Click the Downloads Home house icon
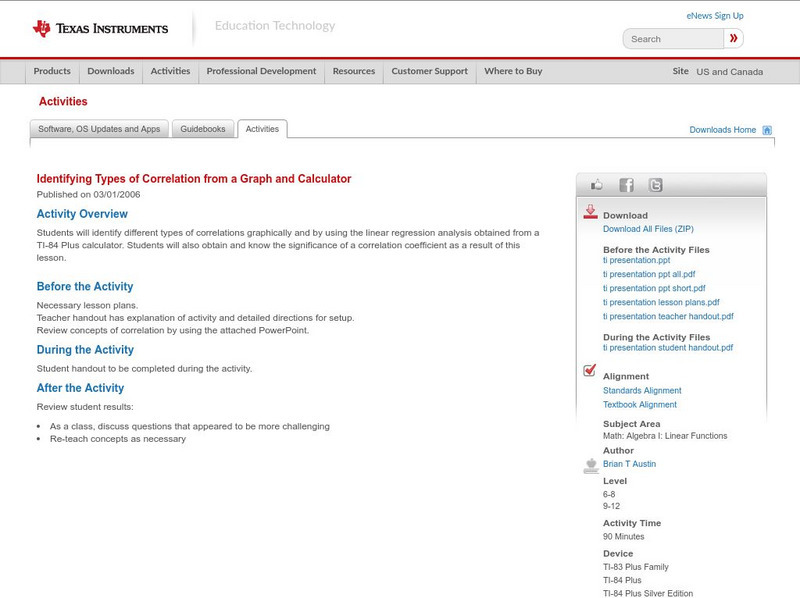 point(767,130)
